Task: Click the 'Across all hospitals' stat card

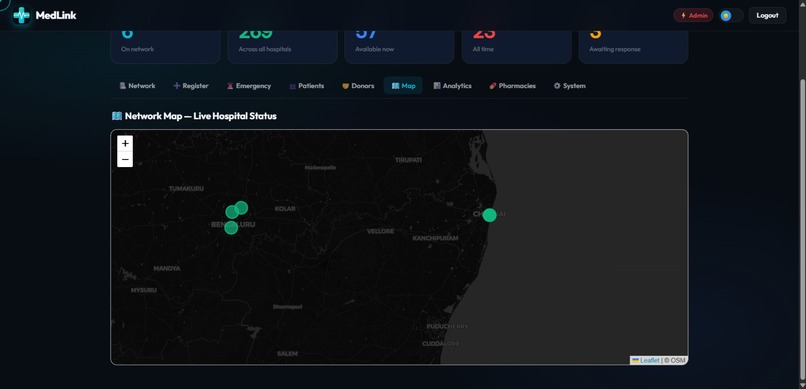Action: (x=283, y=46)
